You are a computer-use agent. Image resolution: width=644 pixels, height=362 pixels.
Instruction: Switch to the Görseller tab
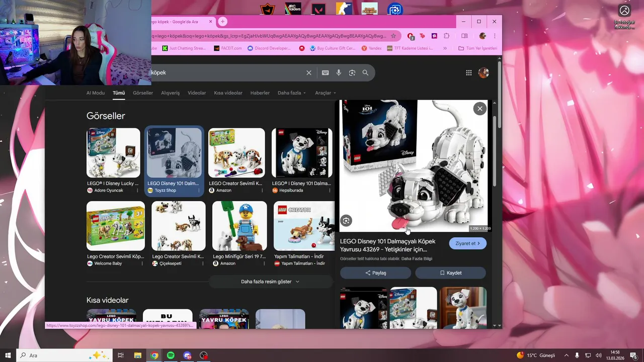pos(143,93)
